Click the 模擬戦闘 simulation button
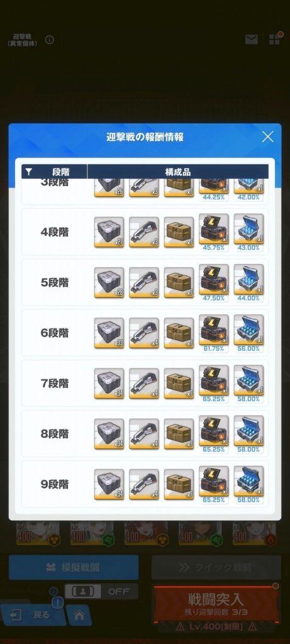The width and height of the screenshot is (290, 644). 74,567
